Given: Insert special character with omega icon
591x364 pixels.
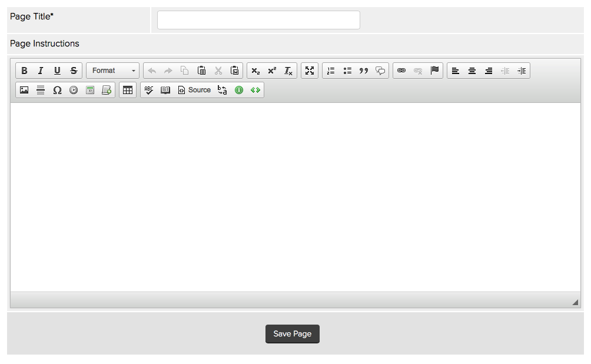Looking at the screenshot, I should (x=57, y=90).
